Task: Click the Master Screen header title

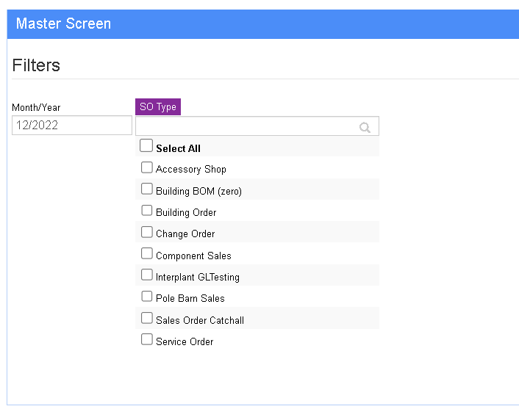Action: click(x=63, y=23)
